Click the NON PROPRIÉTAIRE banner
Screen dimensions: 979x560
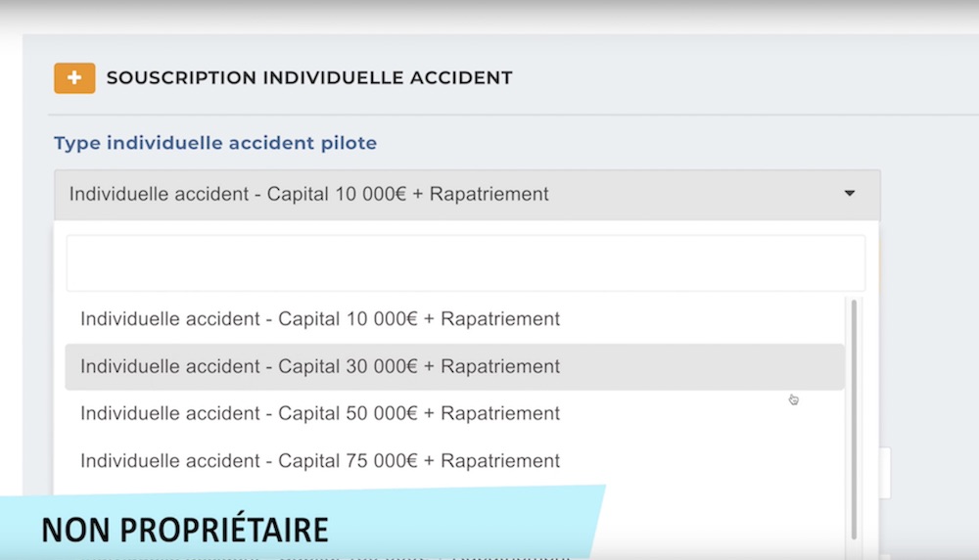(x=185, y=529)
